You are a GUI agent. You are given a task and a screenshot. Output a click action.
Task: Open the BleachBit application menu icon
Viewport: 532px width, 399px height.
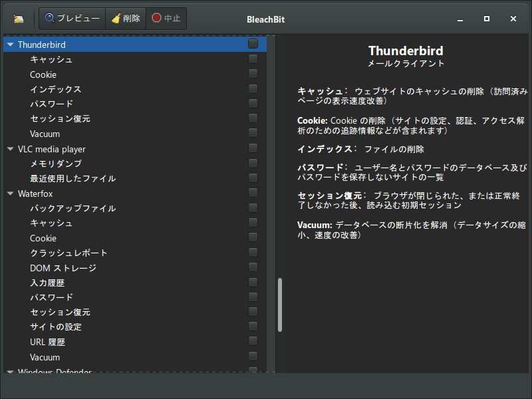coord(19,19)
